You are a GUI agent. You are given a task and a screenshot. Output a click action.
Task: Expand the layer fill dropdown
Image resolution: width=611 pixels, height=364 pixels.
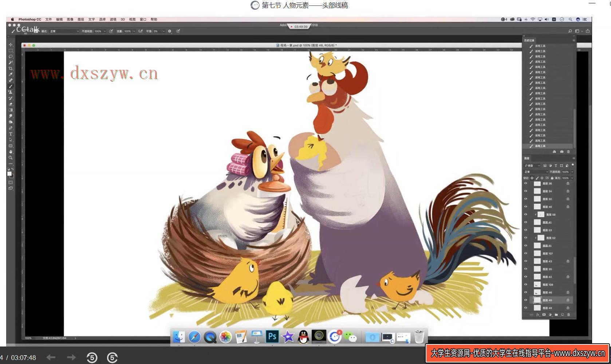tap(572, 178)
